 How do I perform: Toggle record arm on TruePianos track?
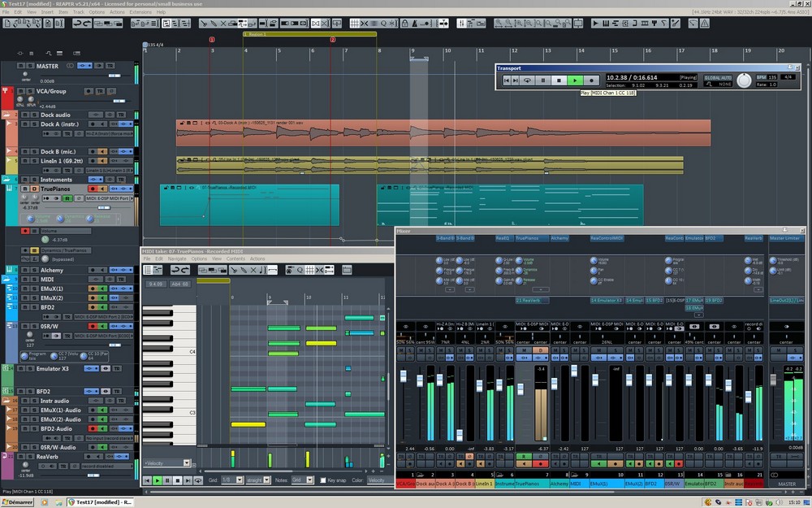click(x=93, y=189)
